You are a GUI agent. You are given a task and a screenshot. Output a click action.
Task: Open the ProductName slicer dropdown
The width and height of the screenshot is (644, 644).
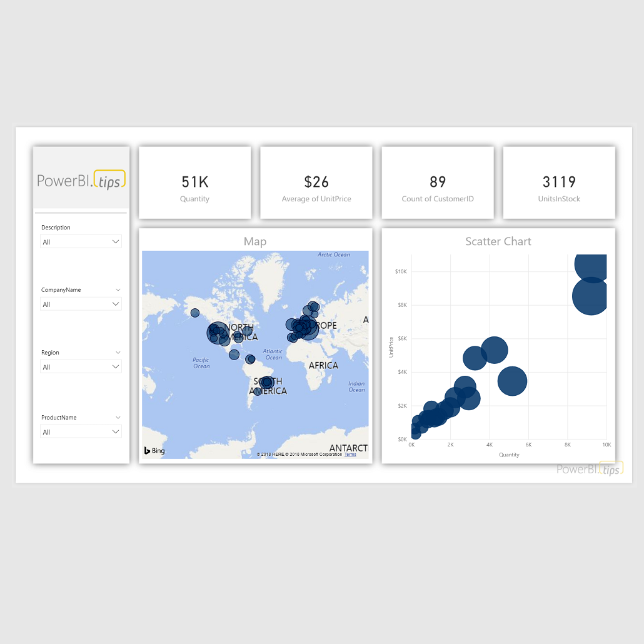81,432
